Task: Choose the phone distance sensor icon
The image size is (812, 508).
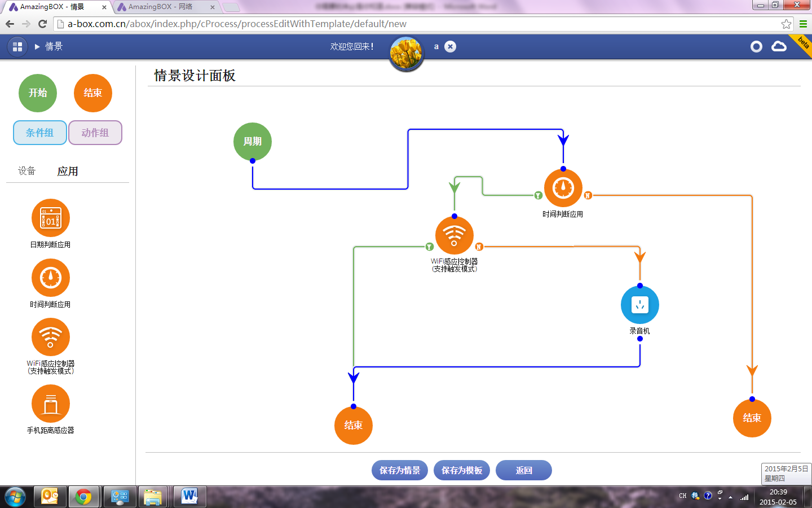Action: pyautogui.click(x=51, y=404)
